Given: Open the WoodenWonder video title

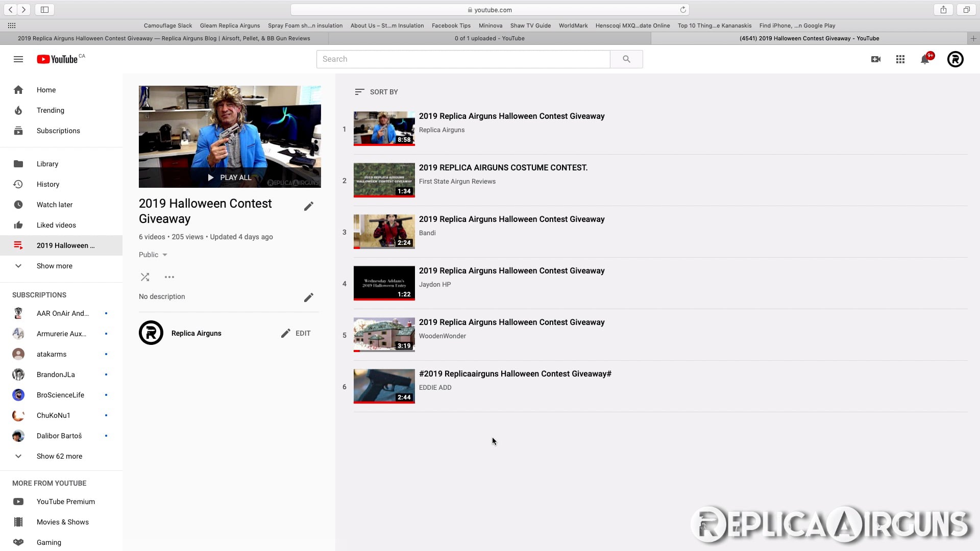Looking at the screenshot, I should [x=511, y=322].
